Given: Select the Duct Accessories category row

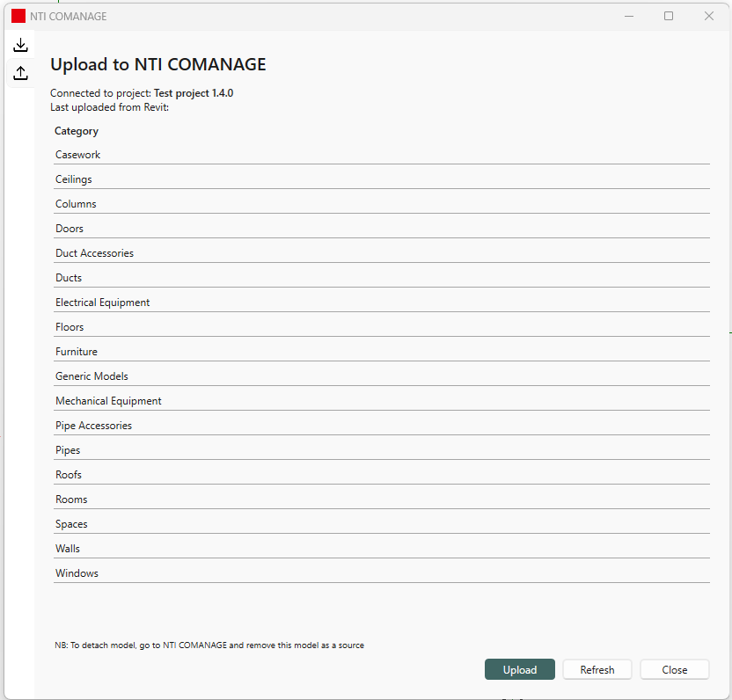Looking at the screenshot, I should coord(382,253).
